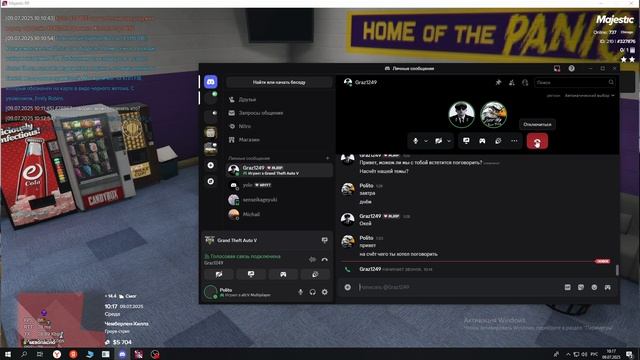Screen dimensions: 640x360
Task: Click Graz1249 avatar in the call
Action: 462,115
